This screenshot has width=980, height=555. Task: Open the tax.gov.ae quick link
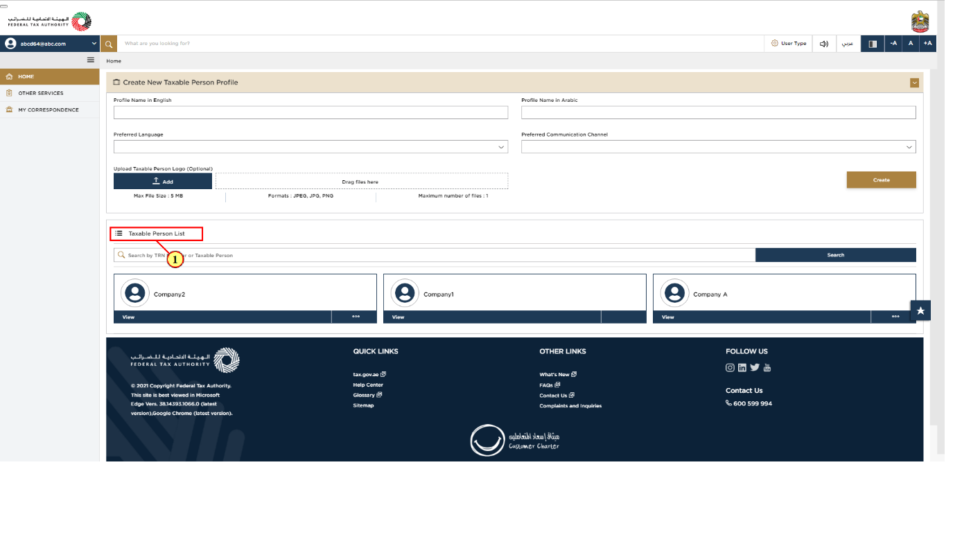tap(369, 374)
